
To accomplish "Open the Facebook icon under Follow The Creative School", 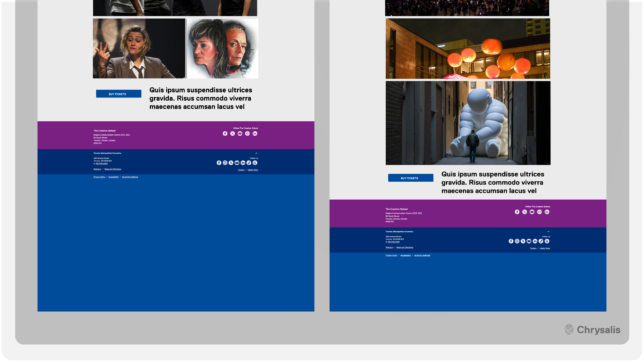I will pyautogui.click(x=225, y=134).
